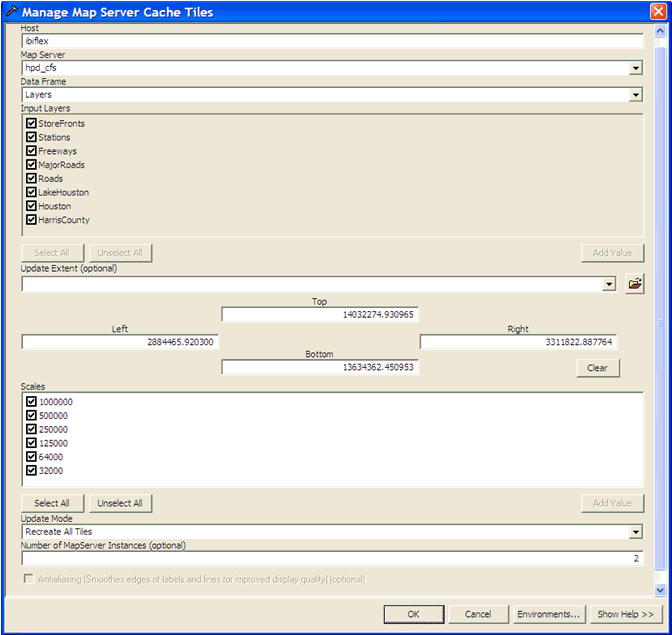Click Show Help >> button
Viewport: 672px width, 635px height.
pos(626,614)
